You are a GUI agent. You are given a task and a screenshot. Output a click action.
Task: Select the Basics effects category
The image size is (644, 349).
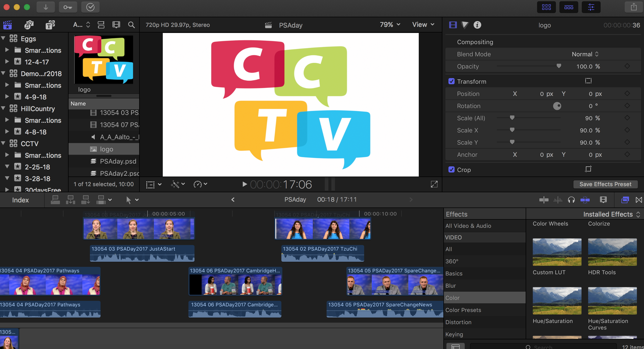pos(485,273)
